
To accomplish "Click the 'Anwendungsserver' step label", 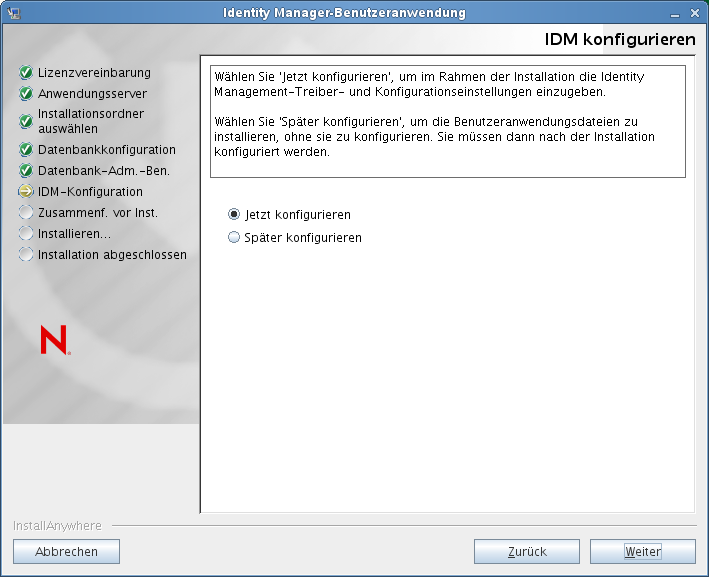I will (x=92, y=94).
